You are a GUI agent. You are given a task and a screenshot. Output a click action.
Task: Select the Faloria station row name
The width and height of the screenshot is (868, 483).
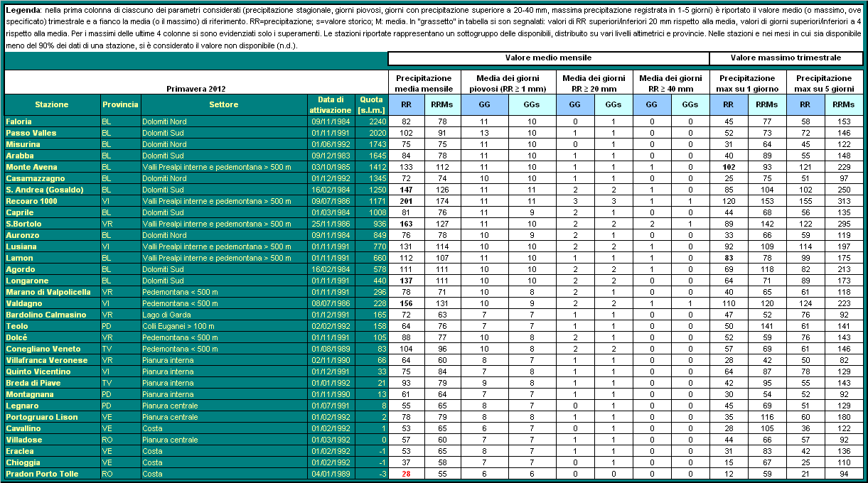[19, 121]
